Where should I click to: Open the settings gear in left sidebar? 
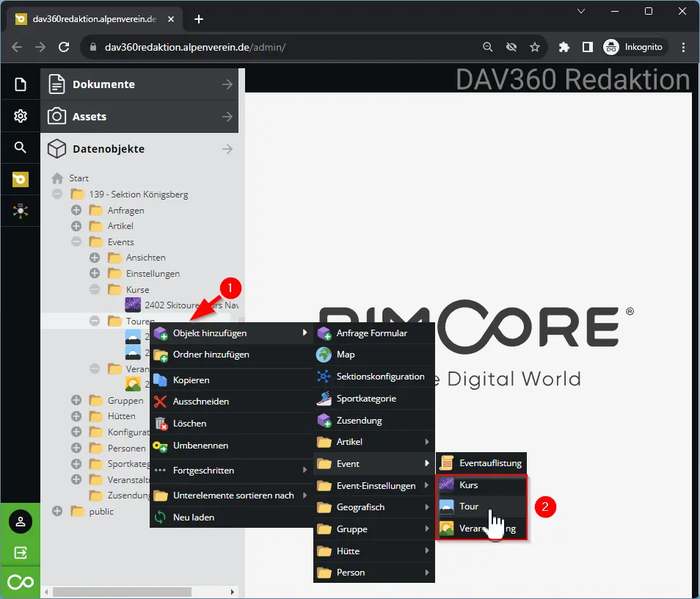pyautogui.click(x=21, y=116)
